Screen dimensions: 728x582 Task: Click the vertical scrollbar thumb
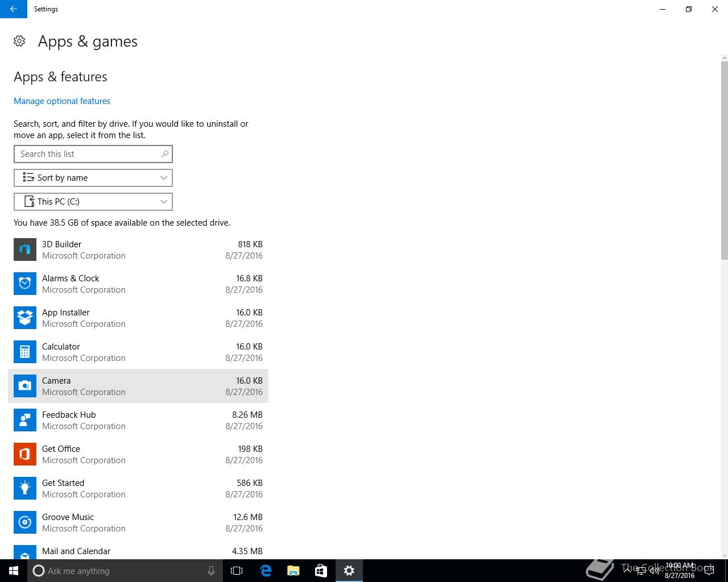724,160
